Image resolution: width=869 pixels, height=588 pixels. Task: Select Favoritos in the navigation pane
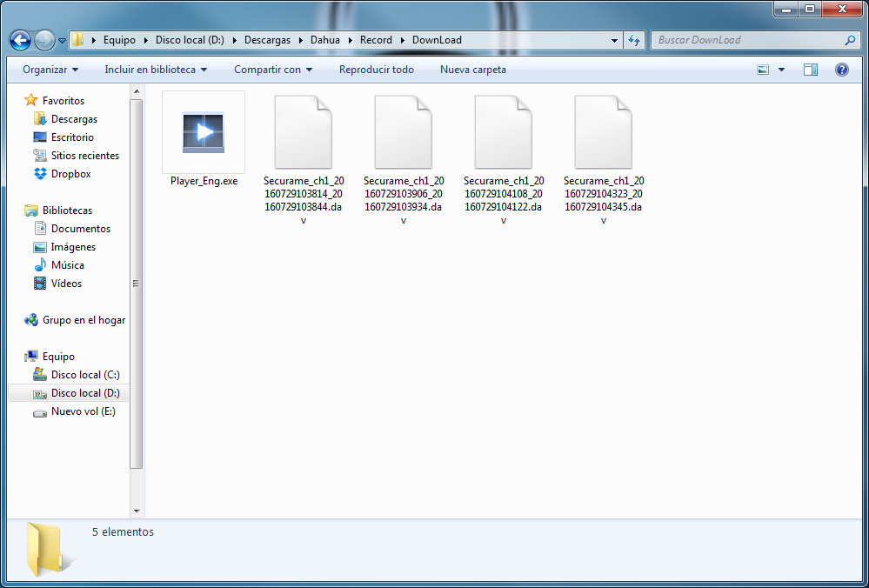click(x=64, y=101)
